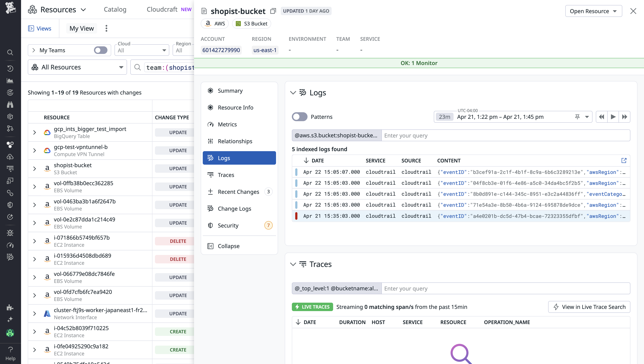Open the Open Resource dropdown
Viewport: 644px width, 364px height.
(593, 11)
